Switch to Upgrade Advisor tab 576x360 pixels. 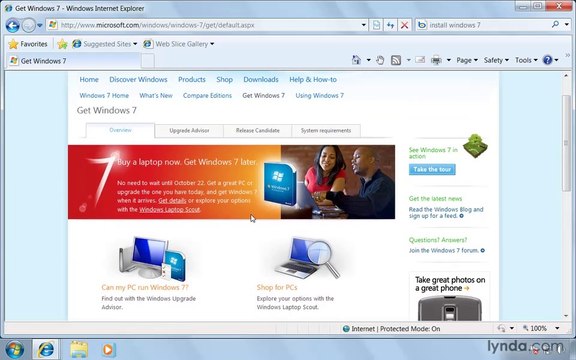189,130
